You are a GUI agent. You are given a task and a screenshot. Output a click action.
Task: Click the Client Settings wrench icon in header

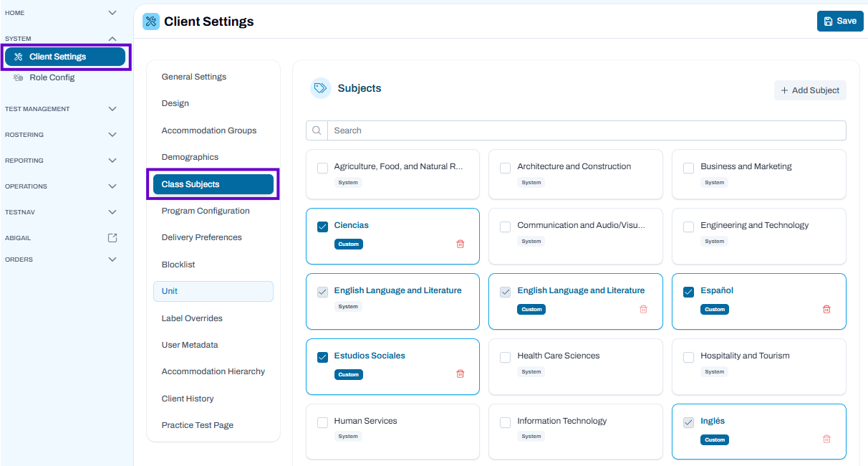pos(151,22)
